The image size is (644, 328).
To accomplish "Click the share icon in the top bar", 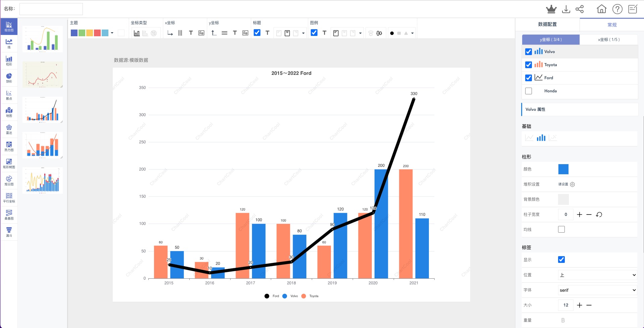I will (580, 9).
